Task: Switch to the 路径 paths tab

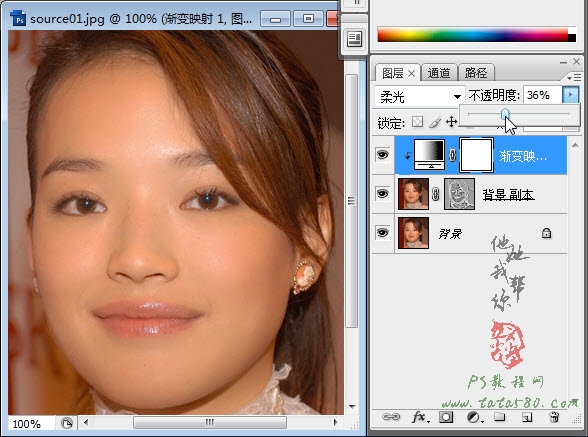Action: (476, 73)
